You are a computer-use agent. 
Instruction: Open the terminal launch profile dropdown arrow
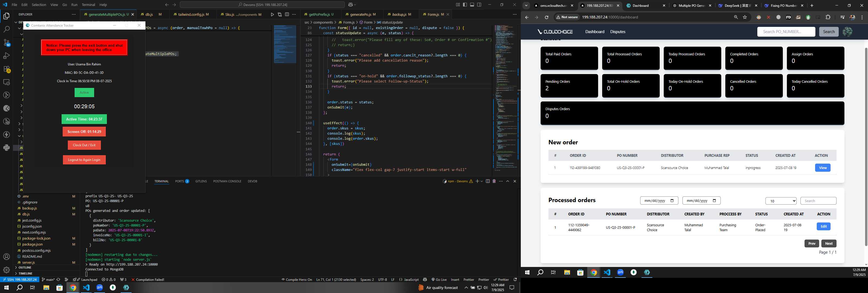pos(482,181)
